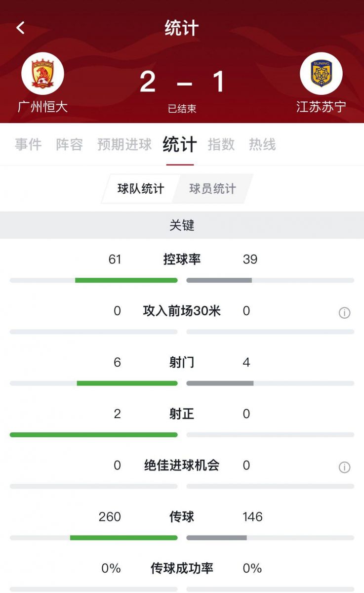Tap the 已结束 match status text

point(182,109)
